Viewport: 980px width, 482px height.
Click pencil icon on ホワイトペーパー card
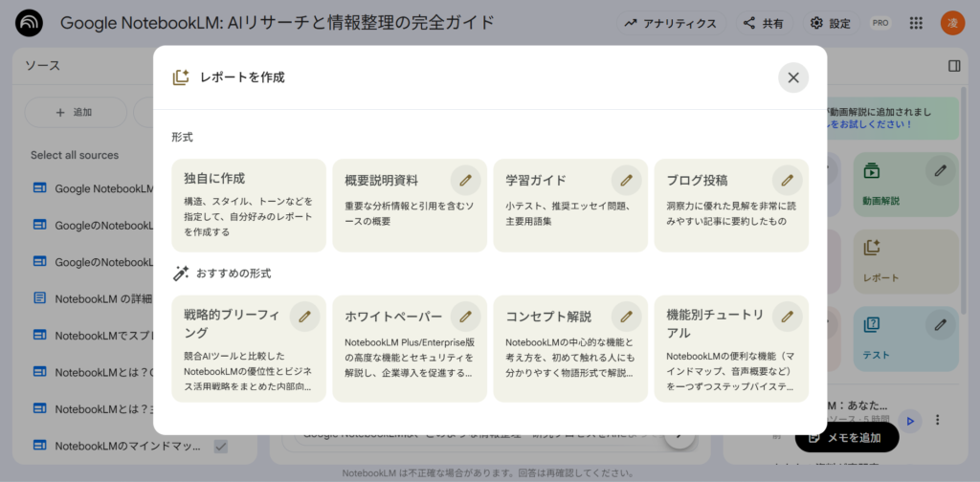pyautogui.click(x=465, y=316)
